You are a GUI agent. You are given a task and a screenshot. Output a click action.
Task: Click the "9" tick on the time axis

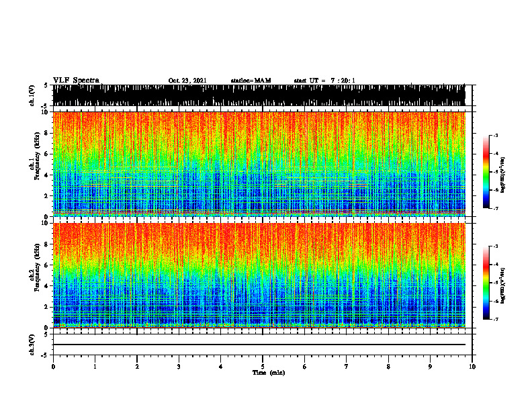[x=430, y=367]
